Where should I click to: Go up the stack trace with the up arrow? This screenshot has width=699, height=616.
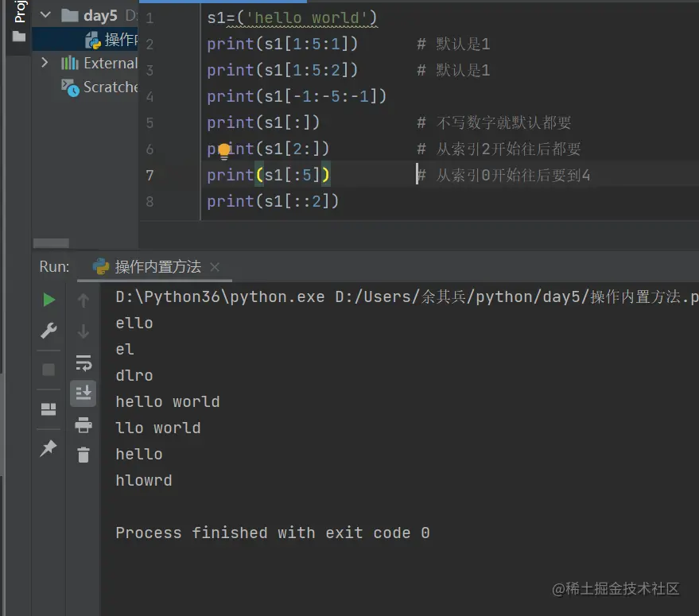(83, 300)
